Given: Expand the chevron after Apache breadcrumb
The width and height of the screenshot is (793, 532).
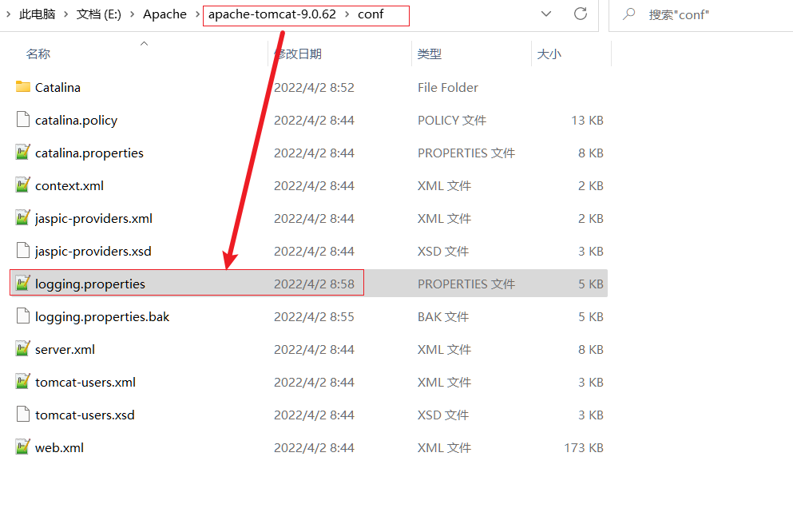Looking at the screenshot, I should coord(198,14).
